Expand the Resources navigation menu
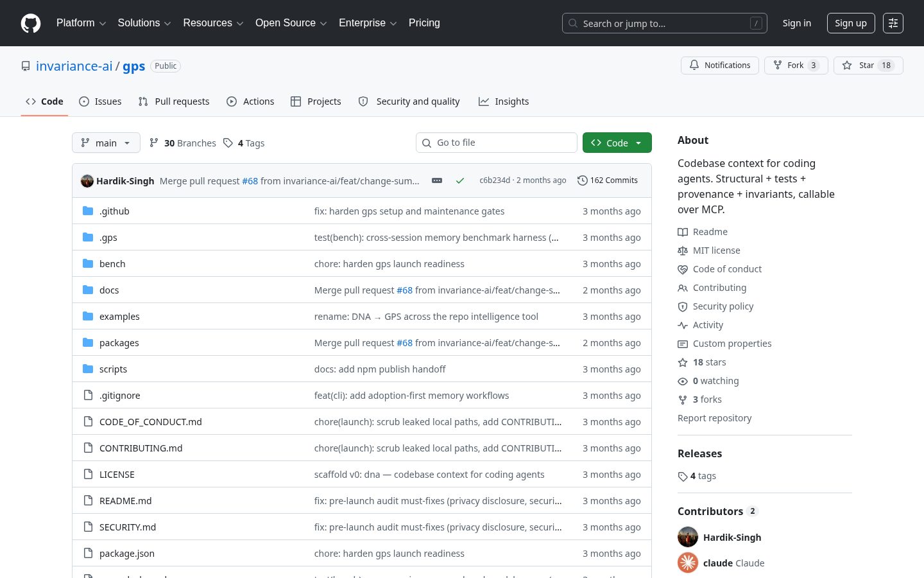924x578 pixels. pyautogui.click(x=213, y=23)
